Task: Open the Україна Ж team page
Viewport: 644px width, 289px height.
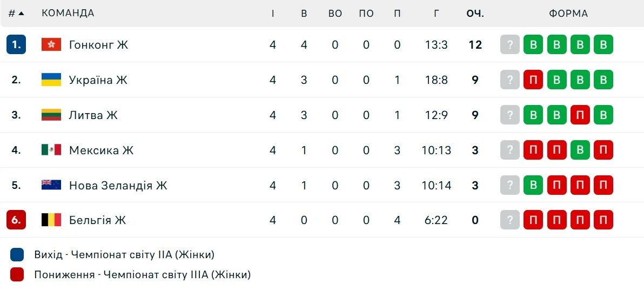Action: click(x=98, y=80)
